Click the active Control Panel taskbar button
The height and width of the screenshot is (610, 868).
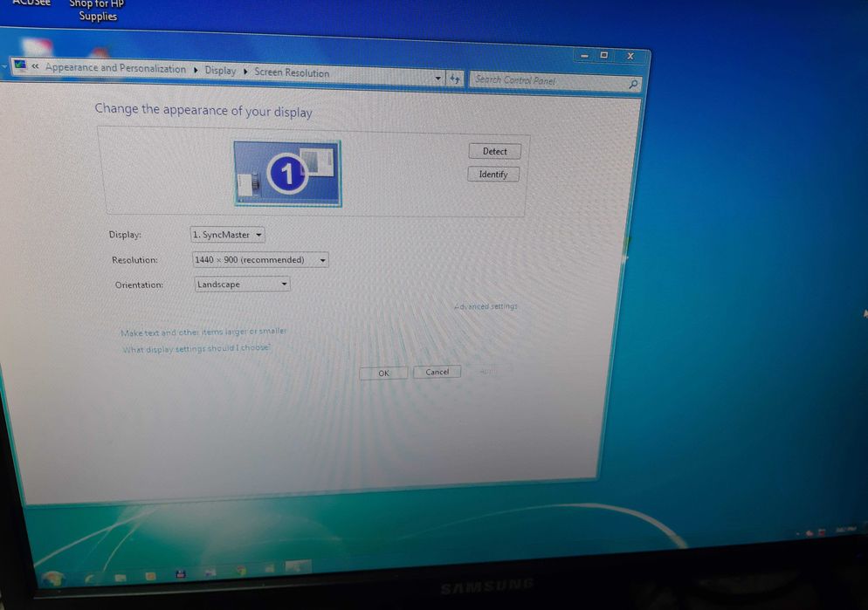click(x=298, y=567)
